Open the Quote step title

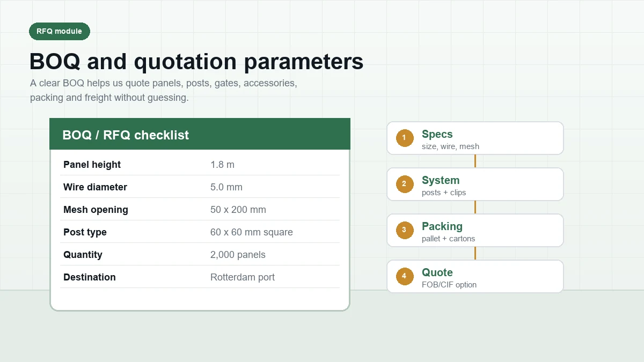pyautogui.click(x=437, y=272)
